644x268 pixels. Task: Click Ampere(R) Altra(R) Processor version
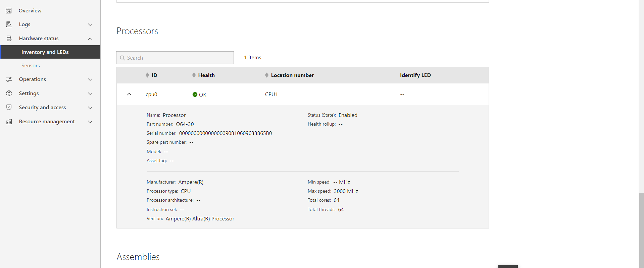pos(200,219)
